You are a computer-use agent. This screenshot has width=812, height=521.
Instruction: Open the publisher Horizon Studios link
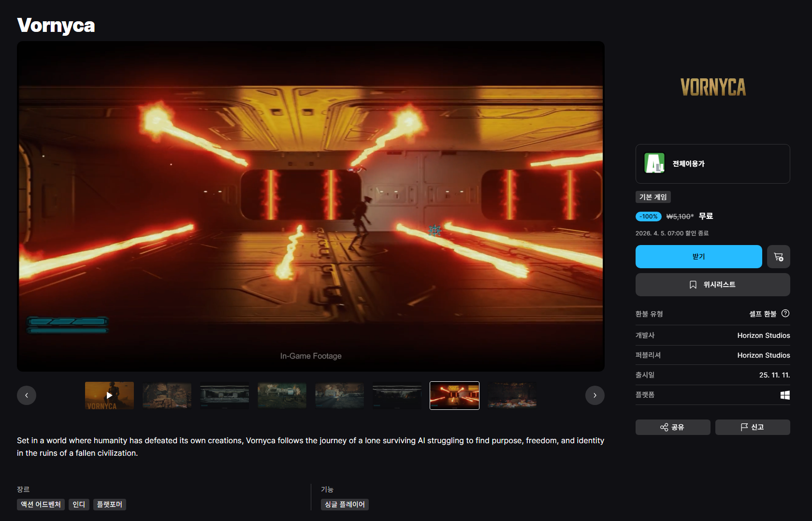[763, 355]
